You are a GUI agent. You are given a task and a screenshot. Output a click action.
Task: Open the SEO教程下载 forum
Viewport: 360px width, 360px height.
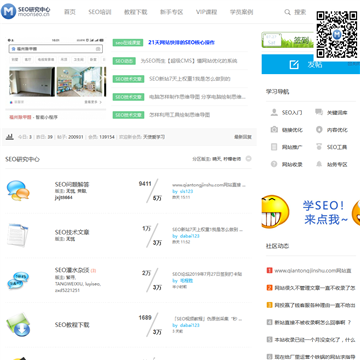72,325
